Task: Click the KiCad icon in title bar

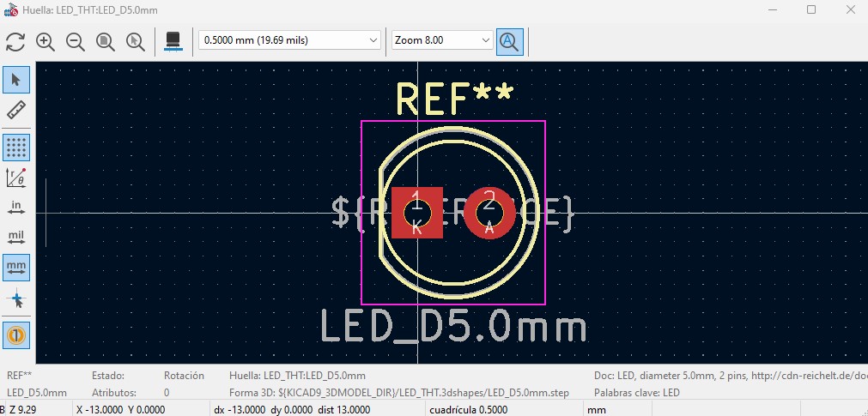Action: [x=10, y=10]
